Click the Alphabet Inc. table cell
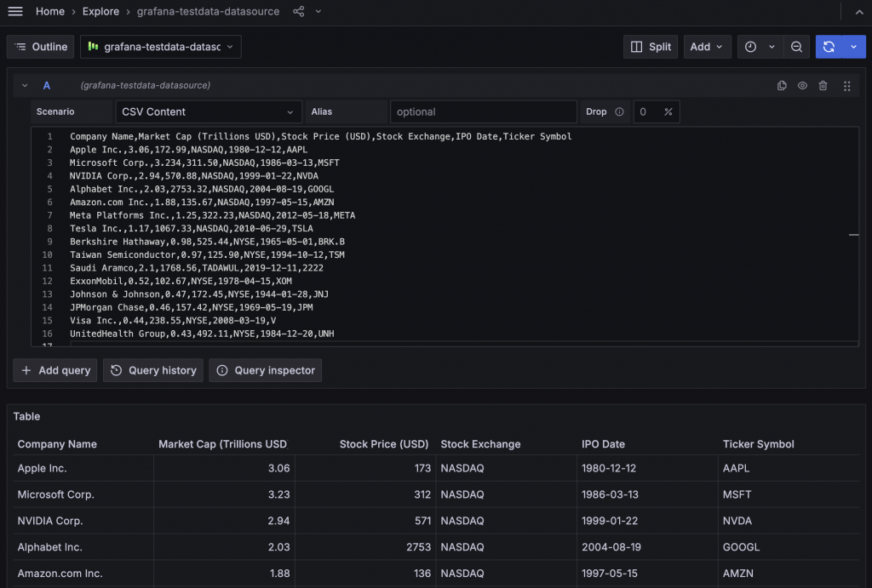The image size is (872, 588). coord(83,547)
